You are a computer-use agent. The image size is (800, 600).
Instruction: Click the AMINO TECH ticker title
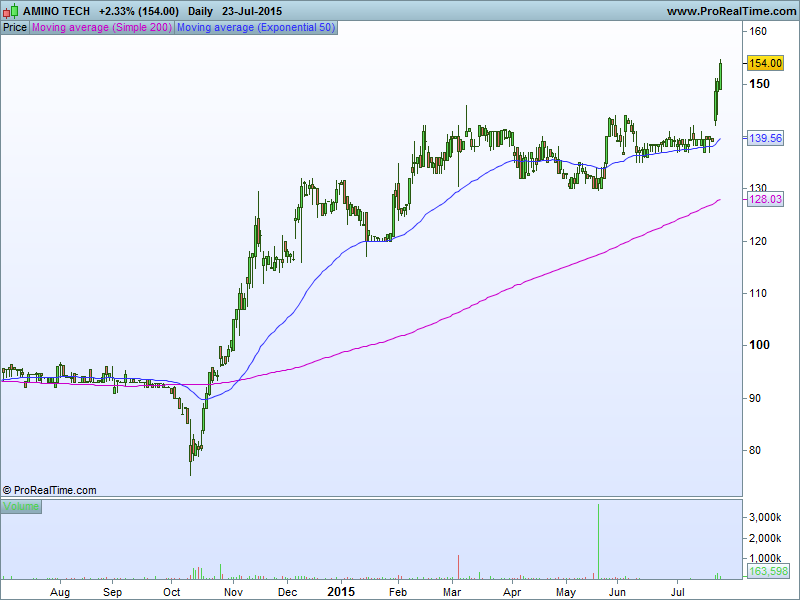(56, 11)
